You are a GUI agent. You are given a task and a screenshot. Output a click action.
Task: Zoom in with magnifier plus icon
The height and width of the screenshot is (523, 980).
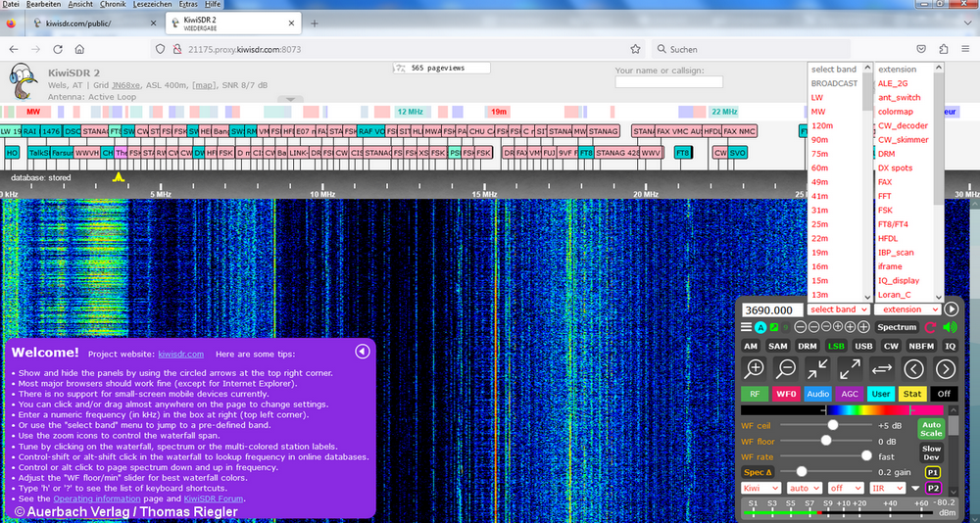pyautogui.click(x=755, y=368)
